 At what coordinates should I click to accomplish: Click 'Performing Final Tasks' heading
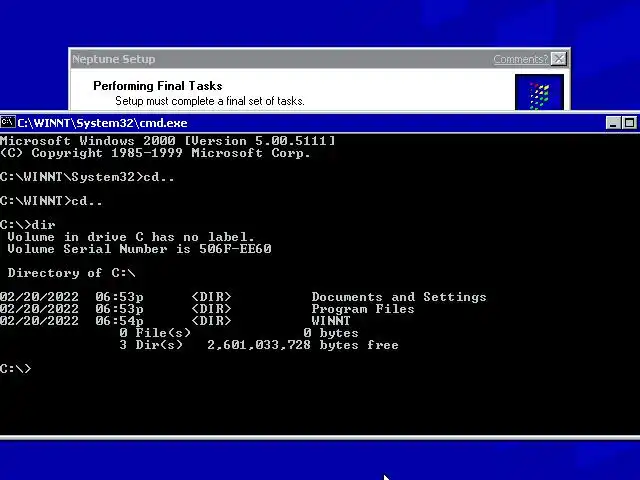click(158, 86)
